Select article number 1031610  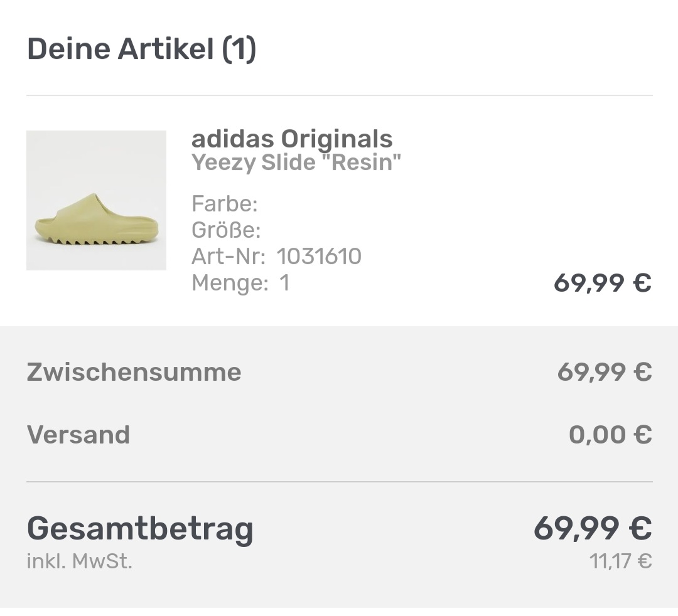tap(319, 257)
